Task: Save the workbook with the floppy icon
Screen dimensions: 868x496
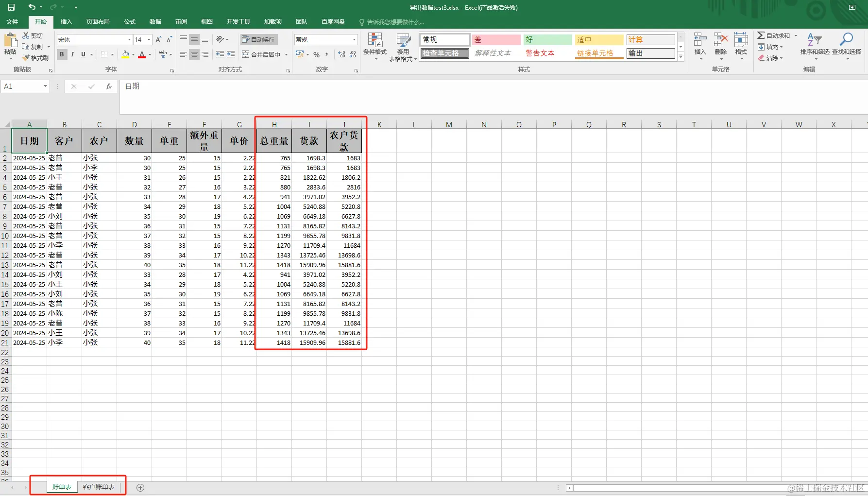Action: tap(11, 7)
